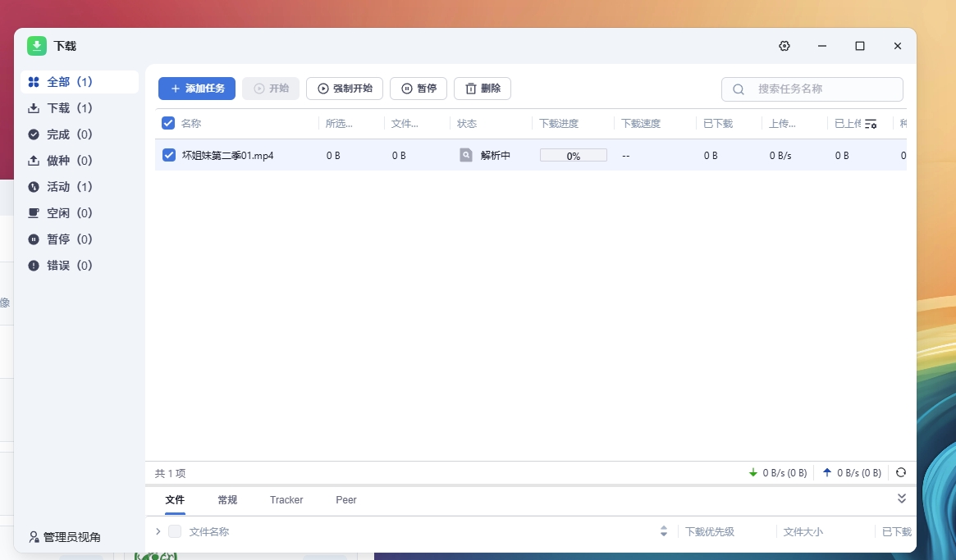
Task: Click the blue upload speed arrow
Action: point(826,472)
